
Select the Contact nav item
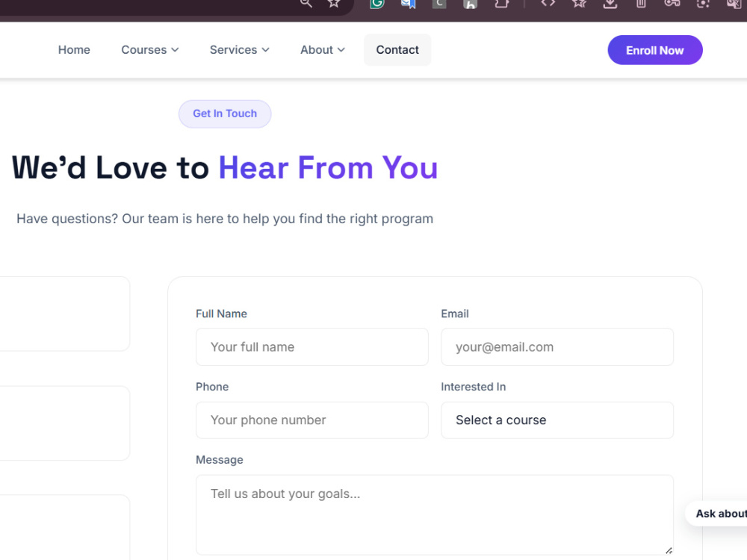[397, 50]
